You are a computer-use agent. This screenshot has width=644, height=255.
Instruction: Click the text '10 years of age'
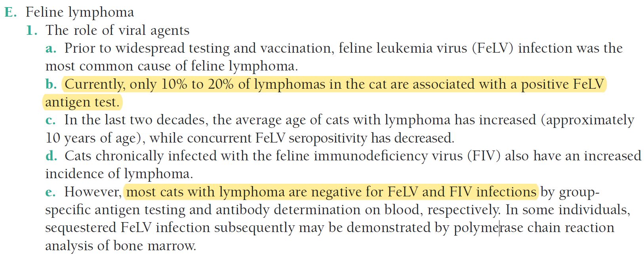tap(91, 138)
